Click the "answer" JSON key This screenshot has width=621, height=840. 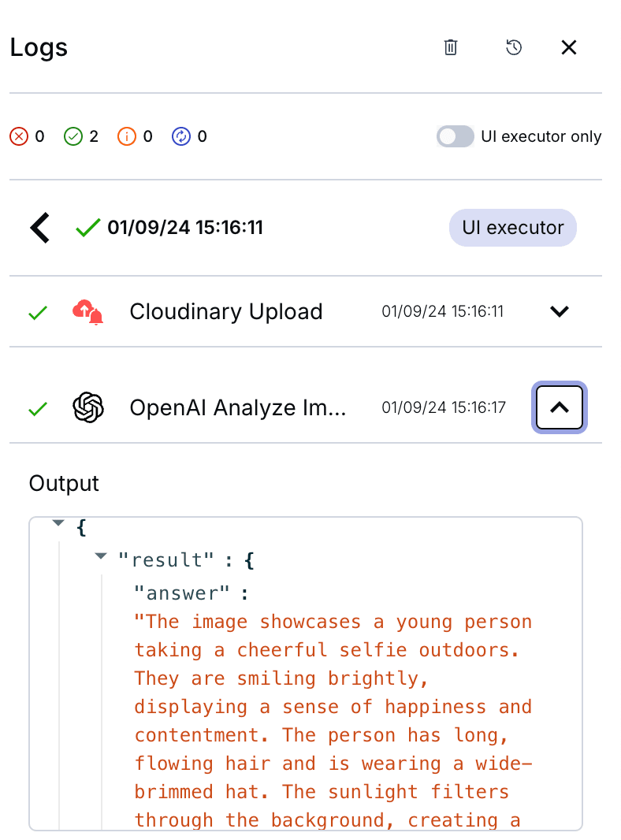point(181,593)
